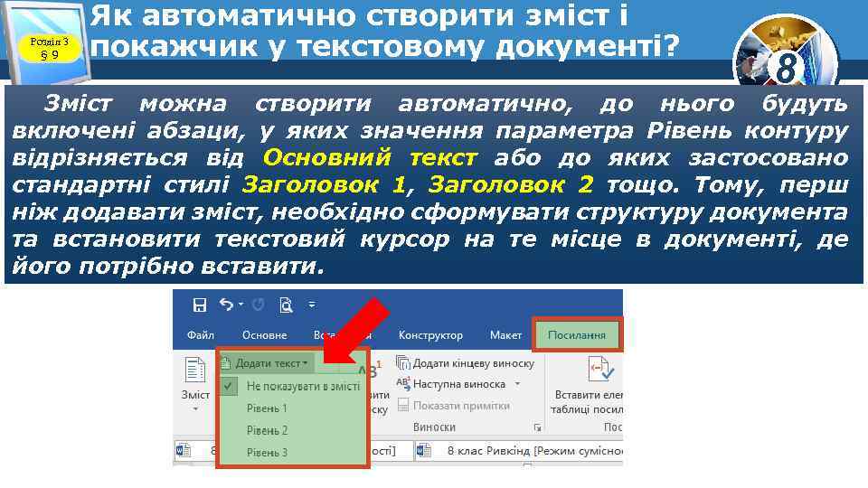Viewport: 868px width, 488px height.
Task: Click the insert citation document icon
Action: coord(600,369)
